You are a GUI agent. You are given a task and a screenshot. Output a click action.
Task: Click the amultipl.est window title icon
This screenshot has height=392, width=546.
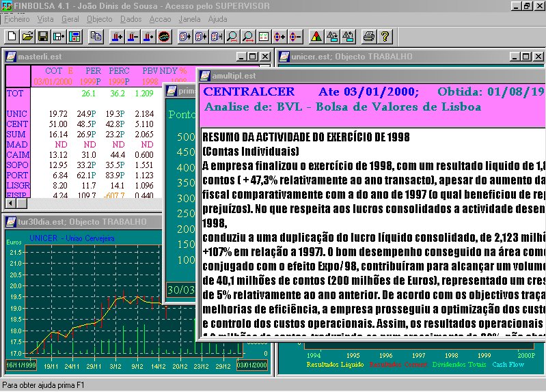tap(205, 76)
